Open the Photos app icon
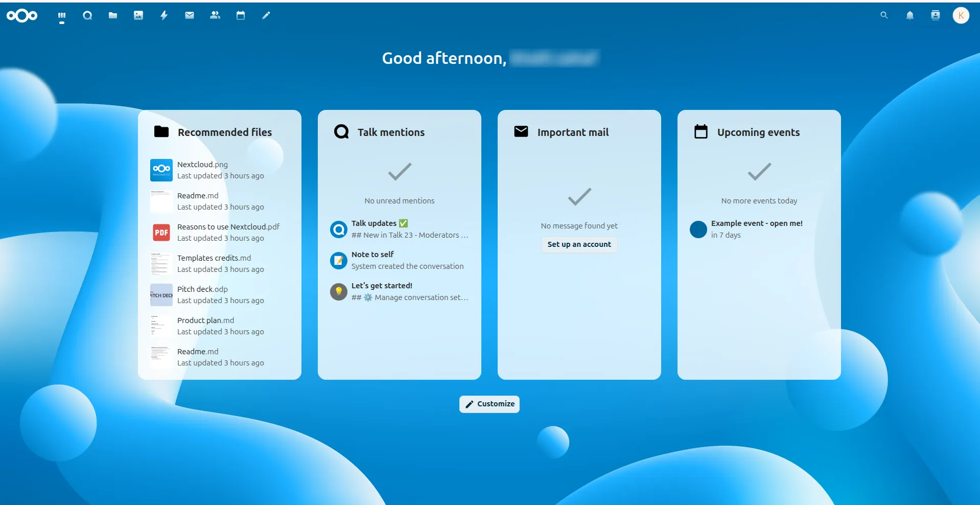980x505 pixels. 138,16
